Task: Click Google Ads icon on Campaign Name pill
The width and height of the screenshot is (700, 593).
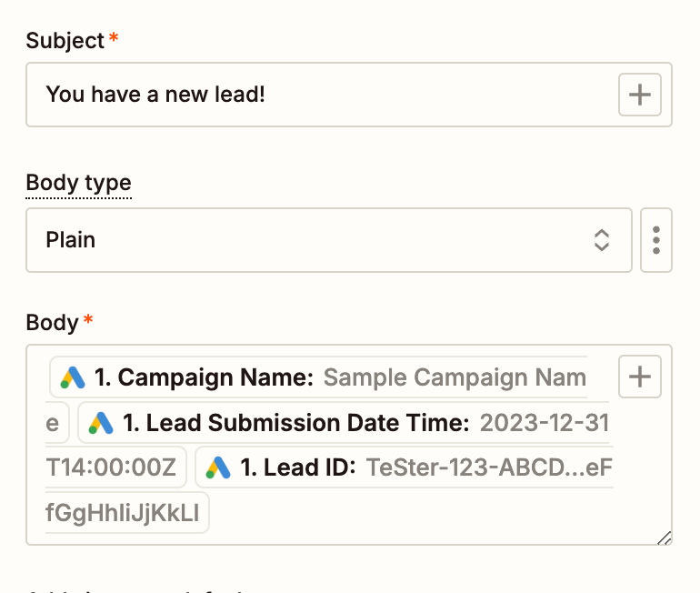Action: [x=73, y=377]
